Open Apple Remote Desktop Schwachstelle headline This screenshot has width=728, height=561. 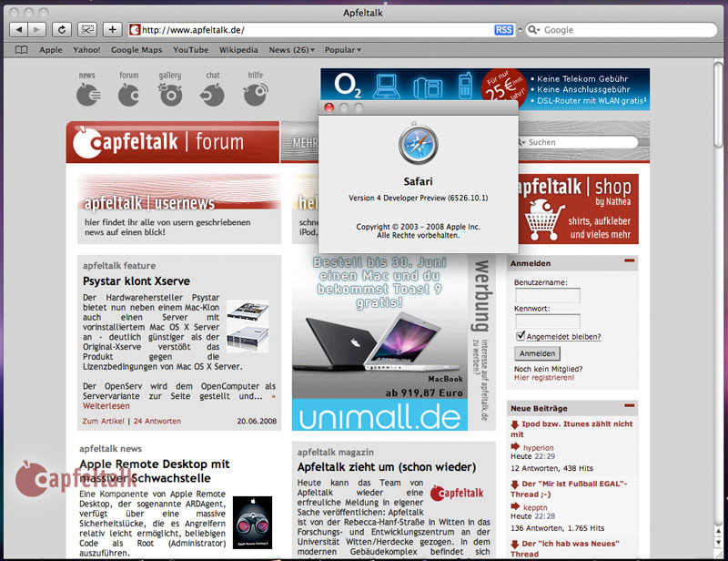click(155, 471)
